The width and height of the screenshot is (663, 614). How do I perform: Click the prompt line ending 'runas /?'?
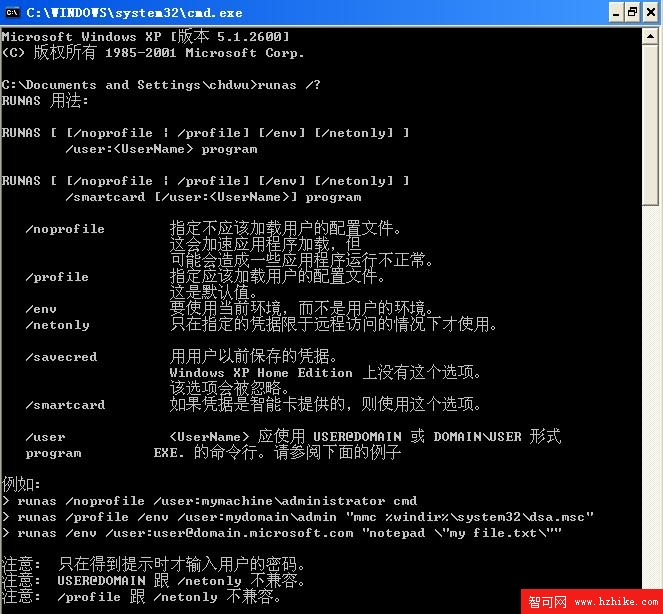point(161,85)
